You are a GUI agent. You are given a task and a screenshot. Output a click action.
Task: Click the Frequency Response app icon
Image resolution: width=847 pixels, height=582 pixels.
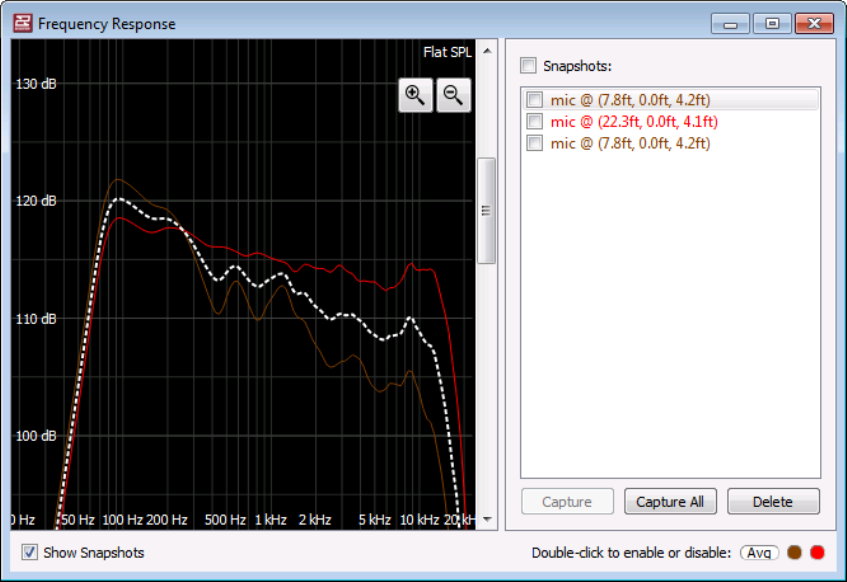tap(23, 23)
